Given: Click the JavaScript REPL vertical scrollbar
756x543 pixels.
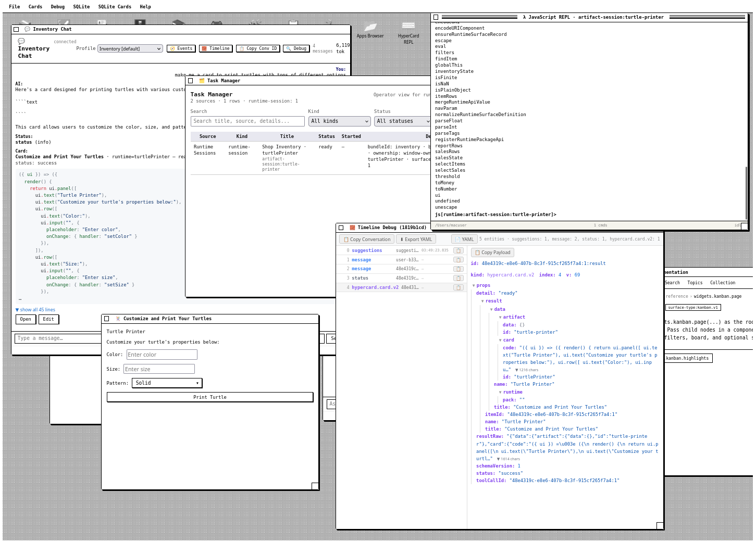Looking at the screenshot, I should [x=746, y=193].
